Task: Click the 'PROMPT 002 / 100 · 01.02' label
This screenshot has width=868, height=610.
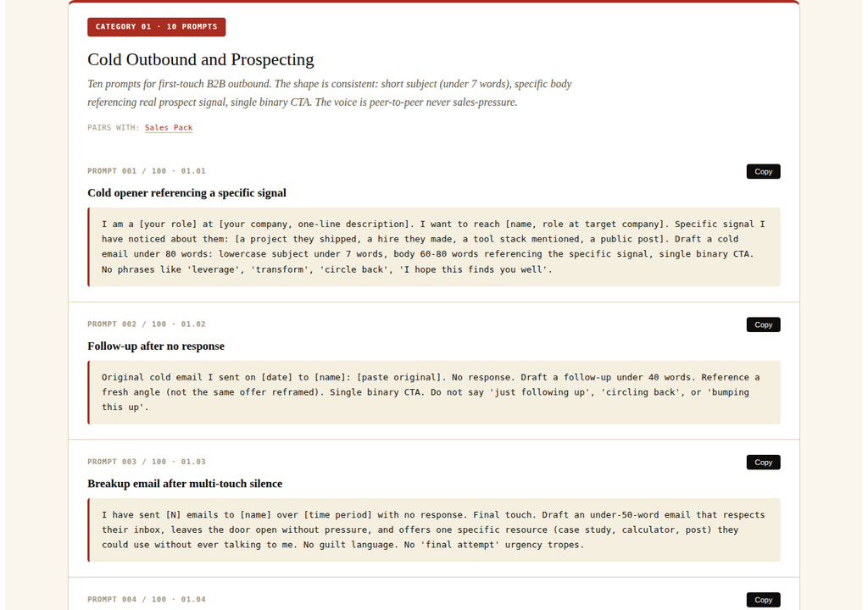Action: click(146, 324)
